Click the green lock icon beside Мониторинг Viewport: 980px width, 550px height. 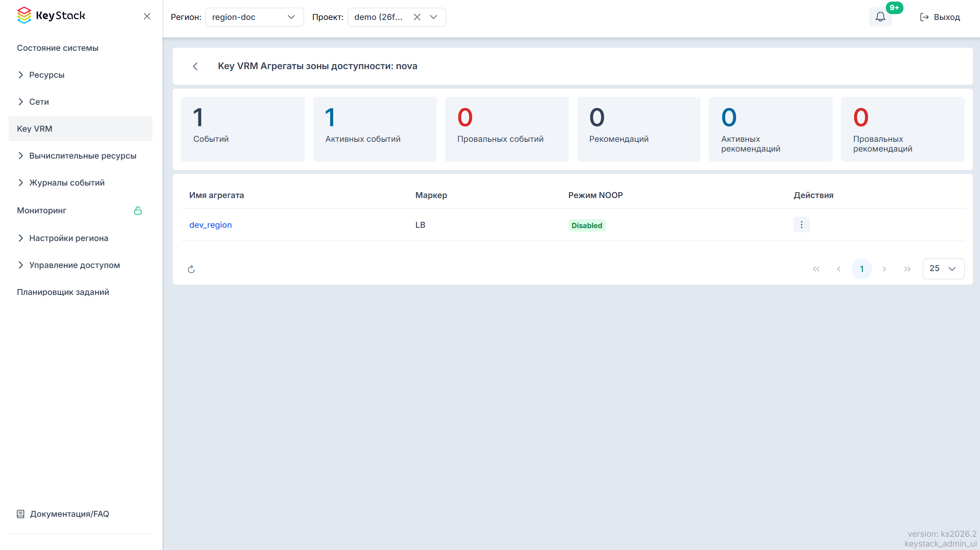tap(138, 211)
